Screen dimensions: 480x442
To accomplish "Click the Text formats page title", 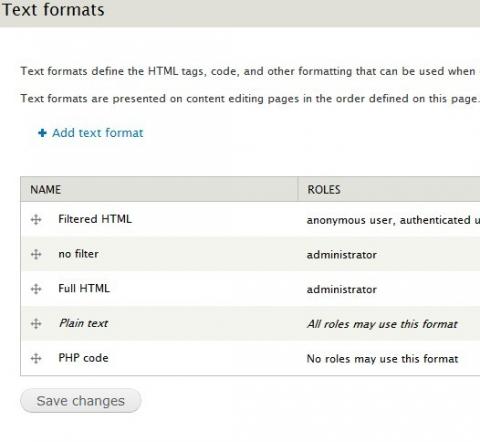I will click(53, 10).
